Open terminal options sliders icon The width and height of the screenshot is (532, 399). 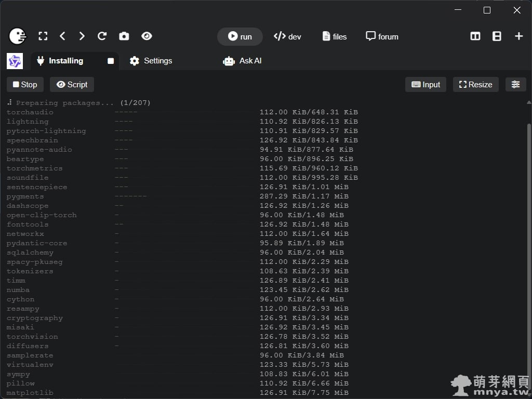point(515,85)
